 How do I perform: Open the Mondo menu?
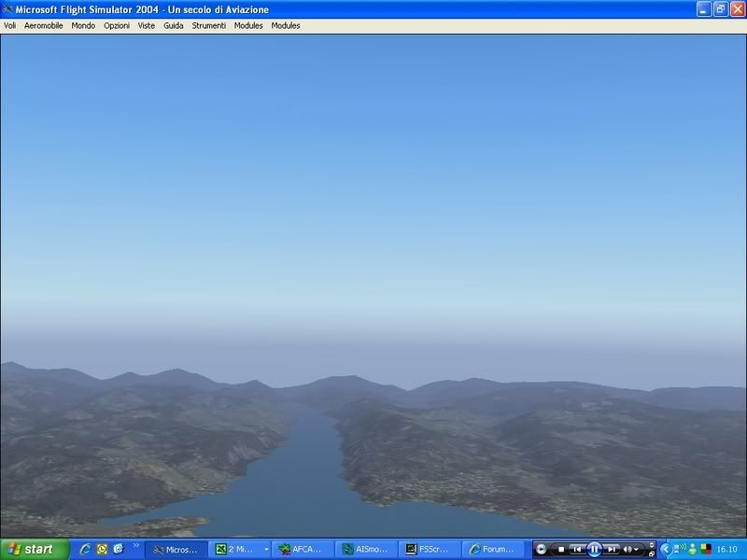[x=83, y=26]
